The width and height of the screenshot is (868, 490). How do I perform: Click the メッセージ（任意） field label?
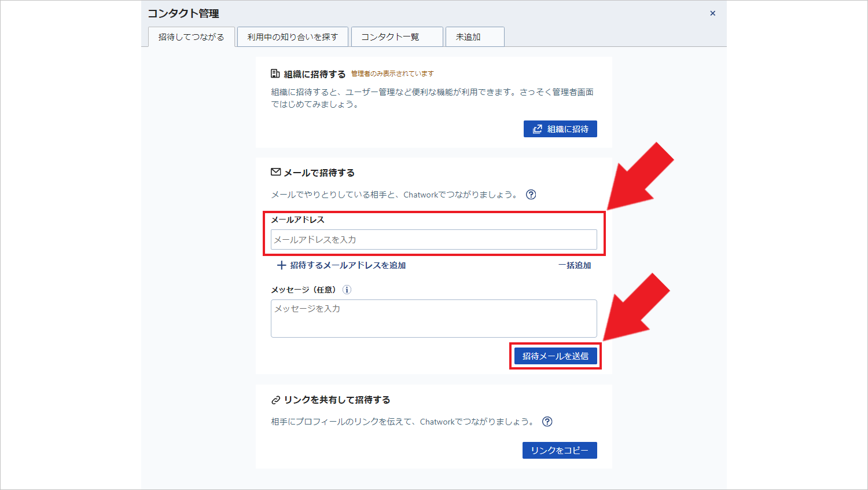(x=304, y=290)
